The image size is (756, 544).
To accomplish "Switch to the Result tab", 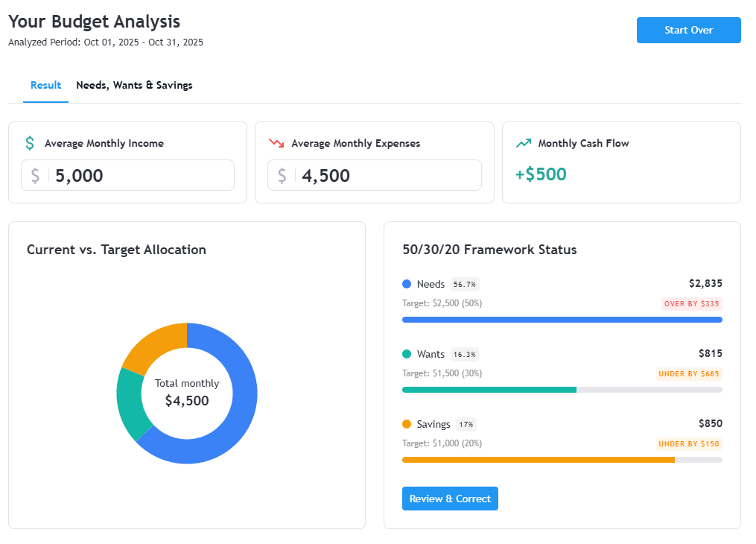I will click(45, 85).
